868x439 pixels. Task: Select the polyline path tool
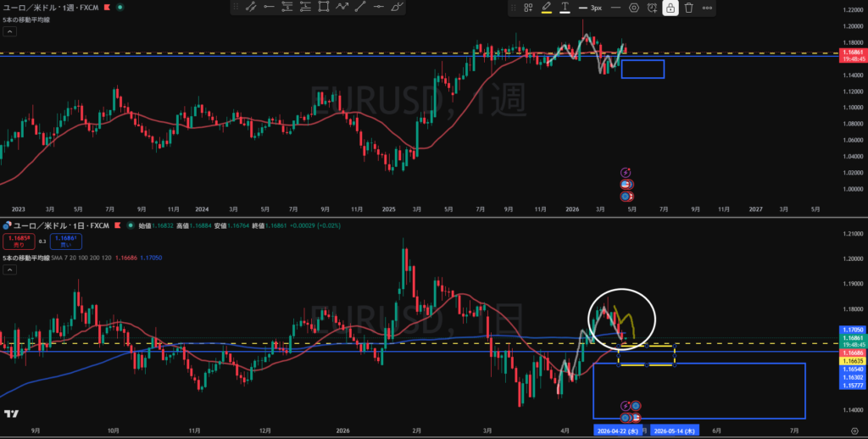point(342,7)
